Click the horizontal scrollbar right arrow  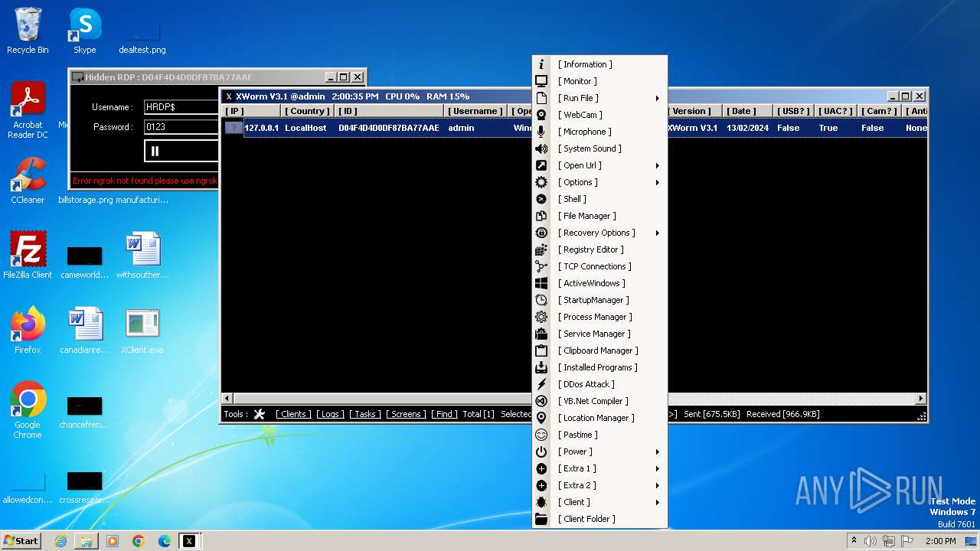[921, 399]
